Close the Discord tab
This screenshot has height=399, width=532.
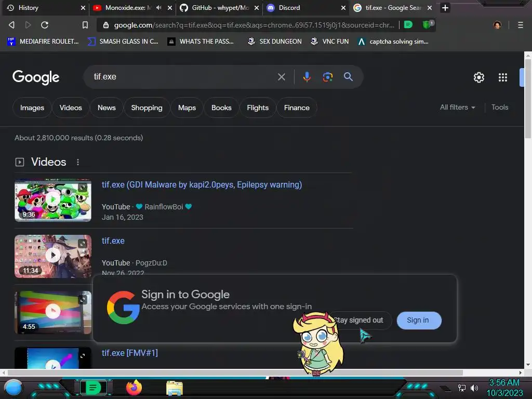(343, 8)
